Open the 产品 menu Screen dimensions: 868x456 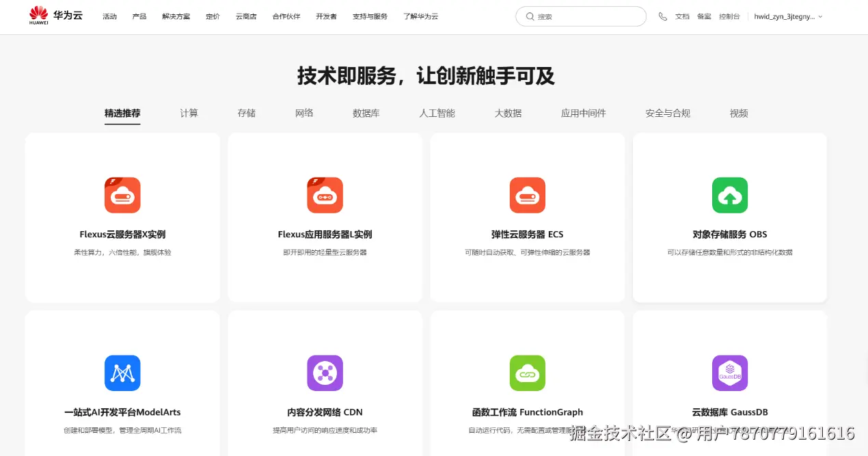139,16
